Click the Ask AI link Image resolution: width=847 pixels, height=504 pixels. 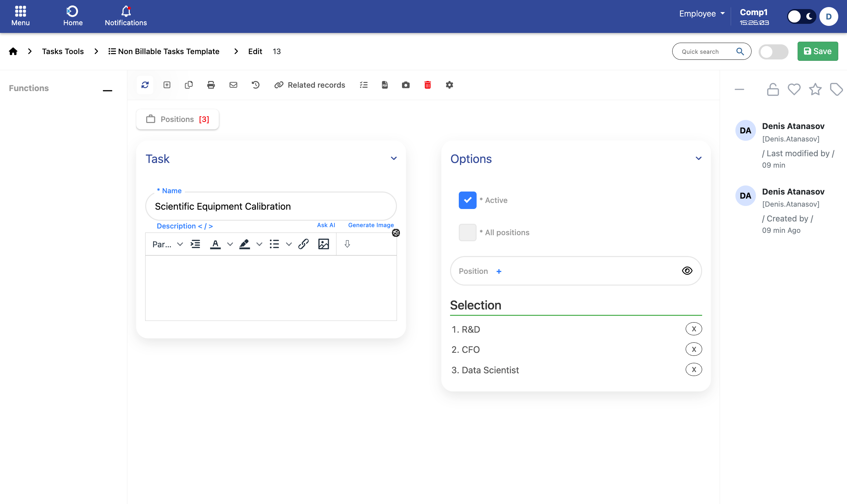[326, 225]
